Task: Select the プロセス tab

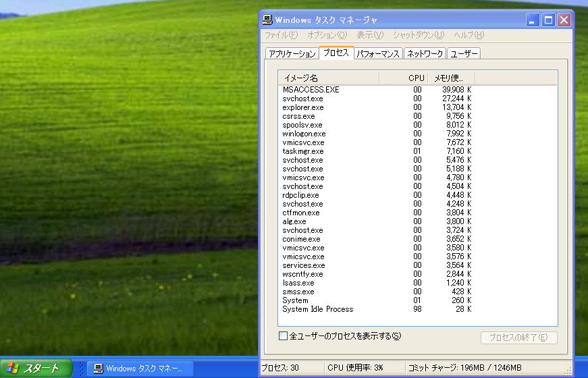Action: [336, 53]
